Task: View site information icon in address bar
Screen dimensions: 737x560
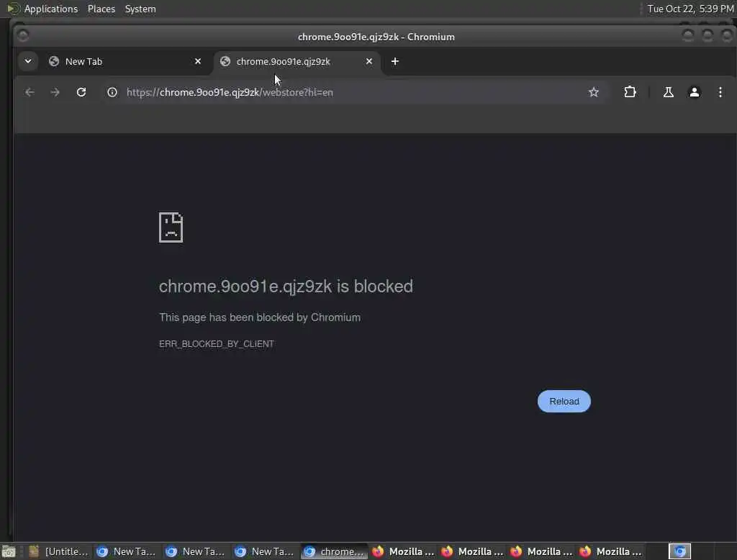Action: tap(112, 92)
